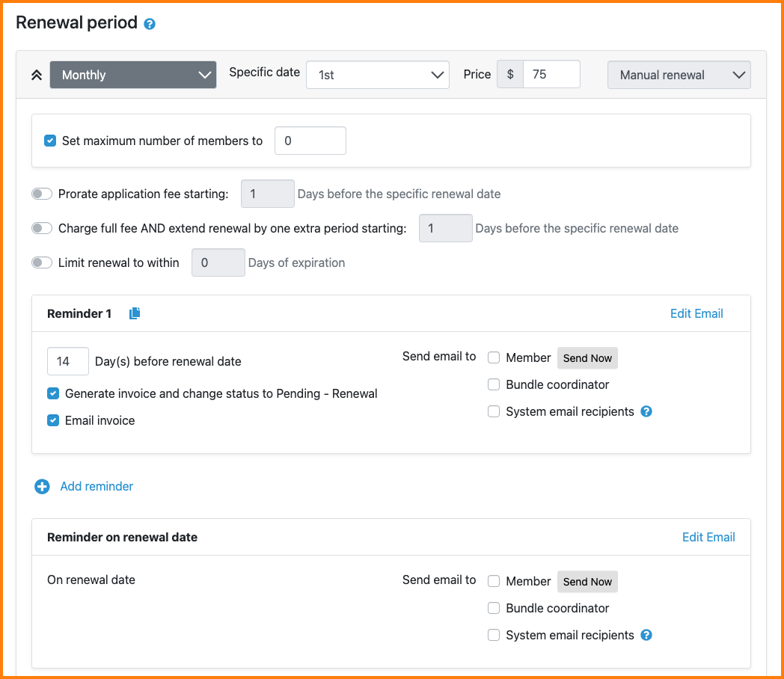Check Bundle coordinator in Reminder 1
This screenshot has width=784, height=679.
[494, 384]
